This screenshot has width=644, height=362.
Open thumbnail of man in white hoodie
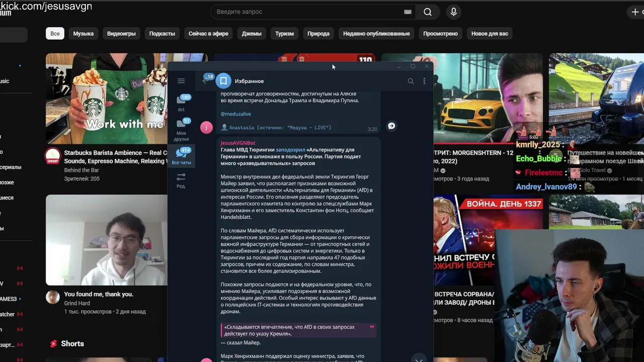click(x=106, y=240)
